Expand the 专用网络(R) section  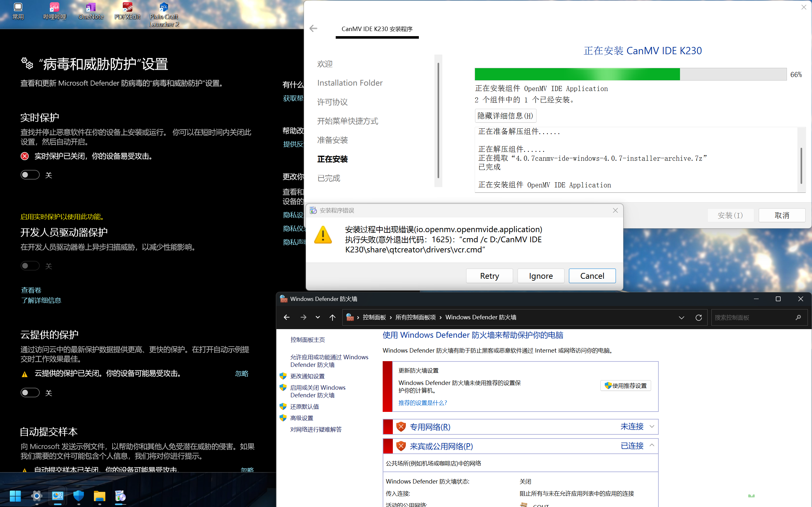[x=652, y=426]
